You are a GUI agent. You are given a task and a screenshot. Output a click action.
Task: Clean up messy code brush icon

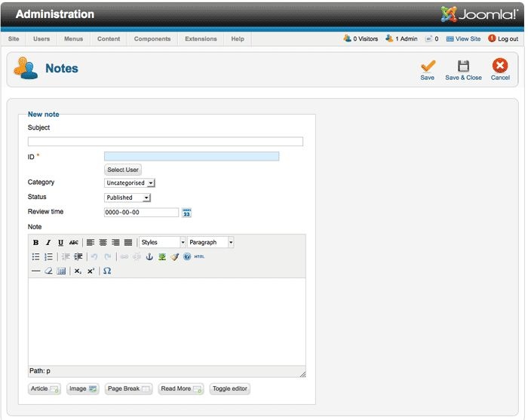(174, 257)
